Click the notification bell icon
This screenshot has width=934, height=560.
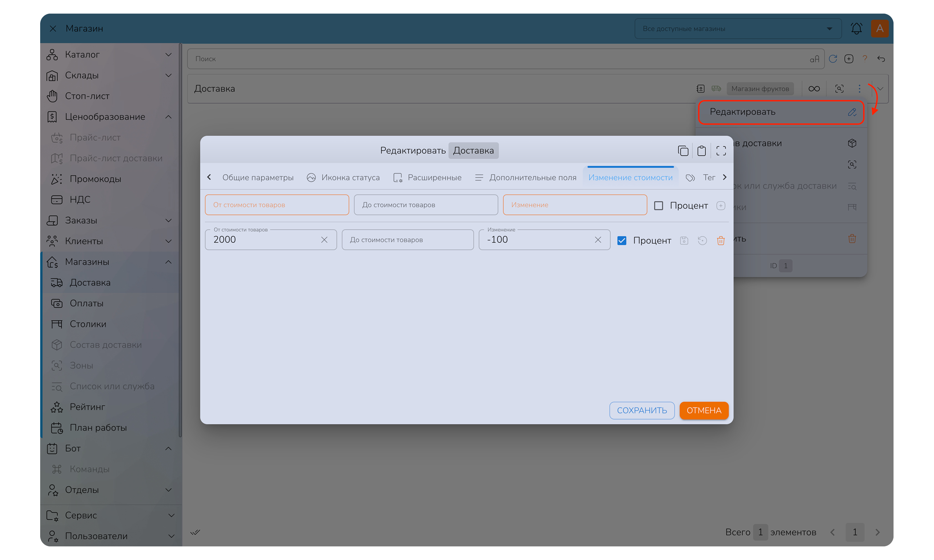click(856, 29)
